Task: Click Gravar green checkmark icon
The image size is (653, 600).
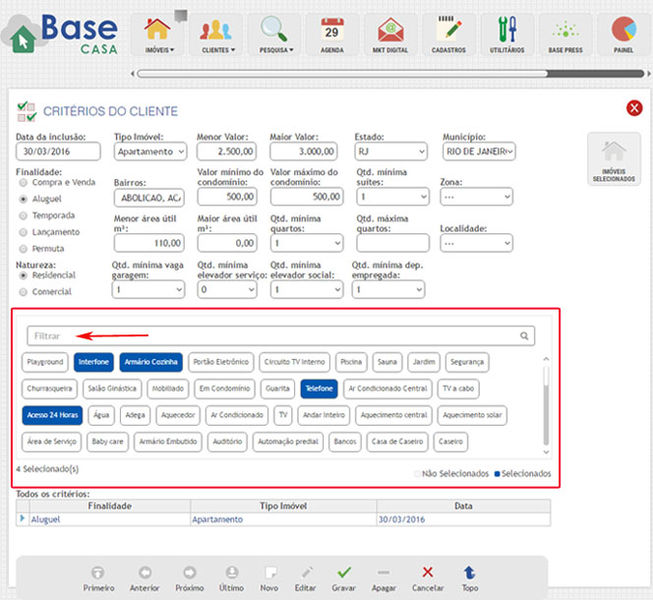Action: [x=344, y=572]
